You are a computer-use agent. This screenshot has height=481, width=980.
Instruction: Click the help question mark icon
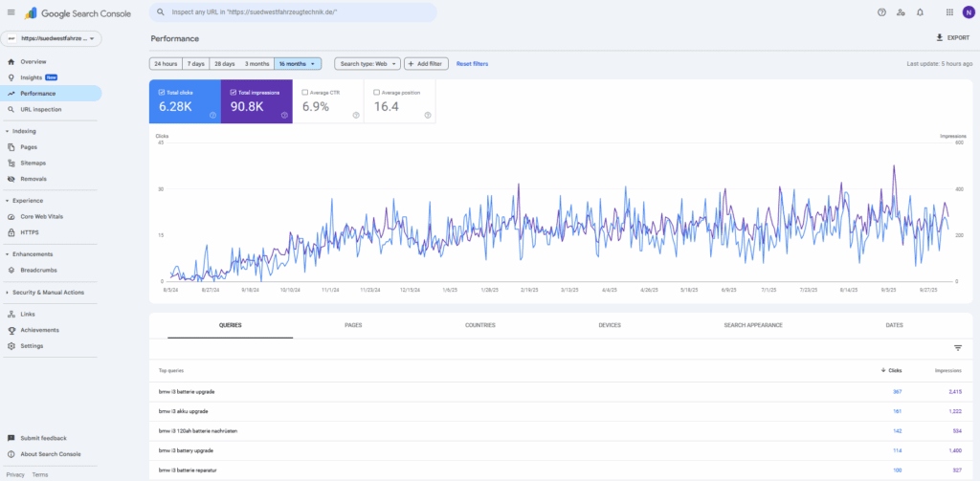[x=881, y=12]
